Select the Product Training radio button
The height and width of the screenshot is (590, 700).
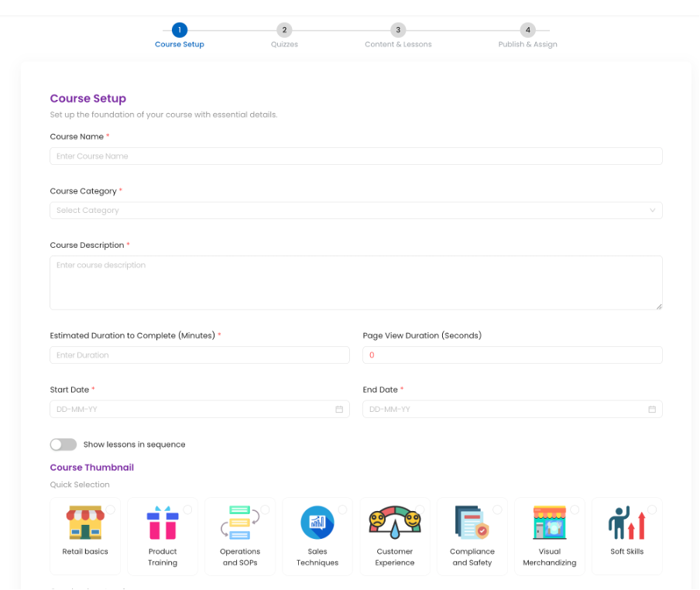(187, 509)
